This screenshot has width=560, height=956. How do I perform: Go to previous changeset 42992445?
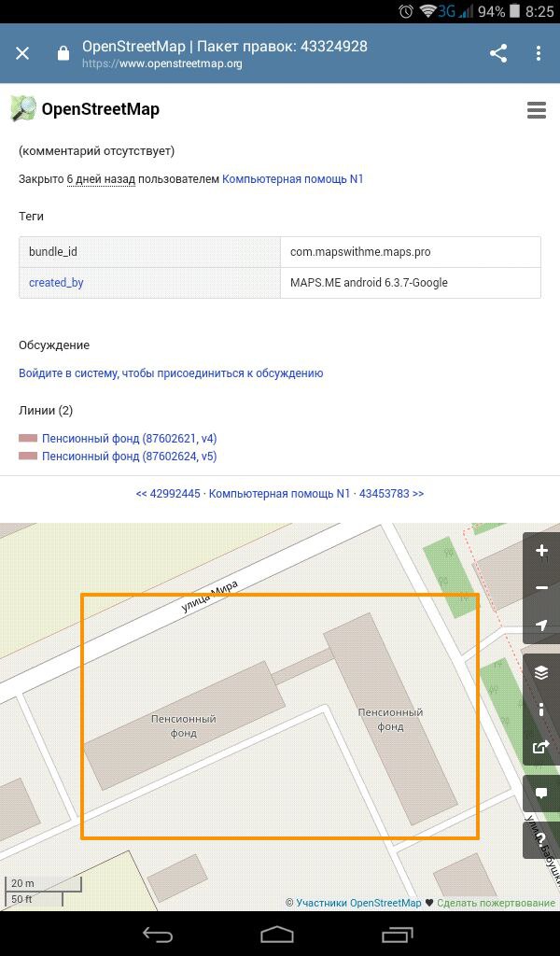168,493
